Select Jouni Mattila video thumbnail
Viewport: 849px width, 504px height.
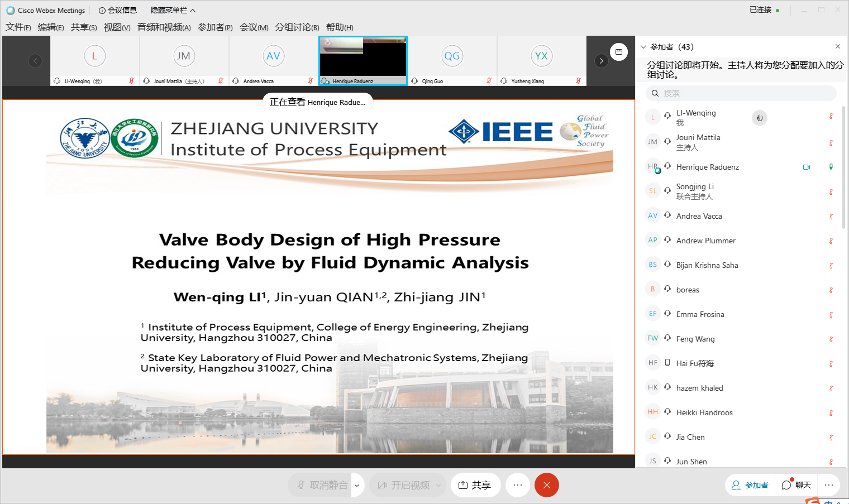[184, 61]
